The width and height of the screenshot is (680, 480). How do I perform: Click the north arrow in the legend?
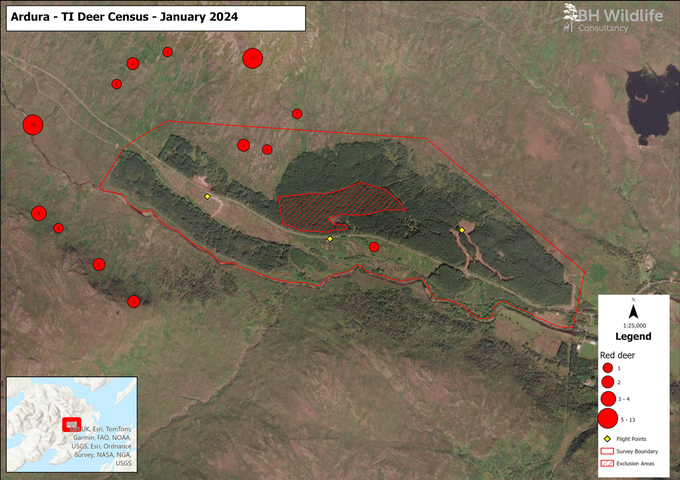(x=634, y=311)
